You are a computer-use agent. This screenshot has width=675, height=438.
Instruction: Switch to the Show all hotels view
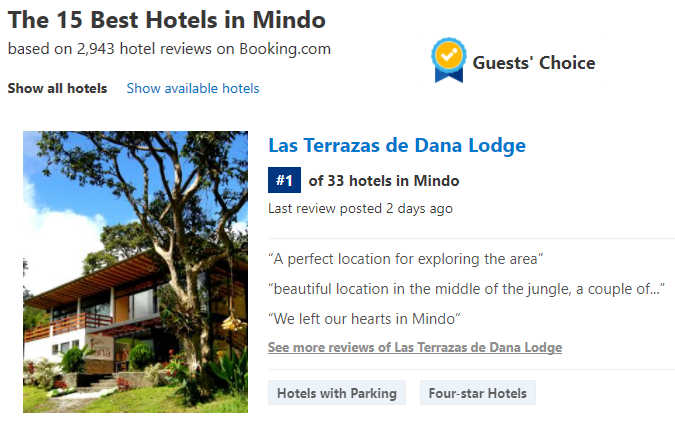57,88
